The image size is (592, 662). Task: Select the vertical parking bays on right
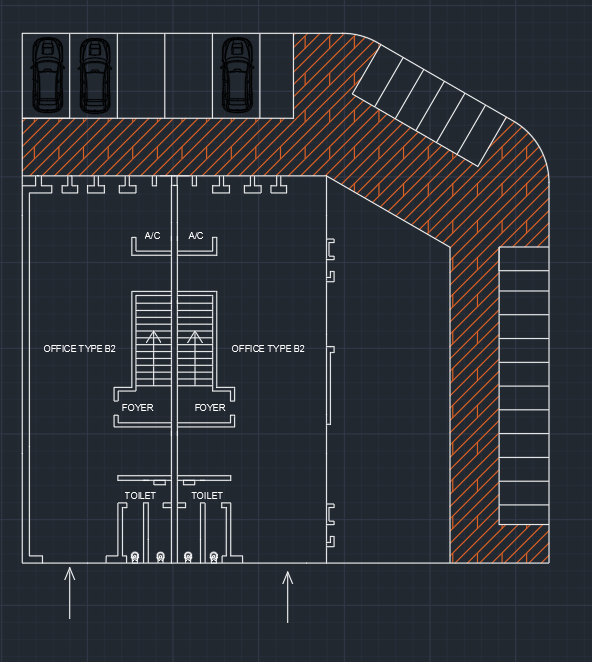point(524,386)
